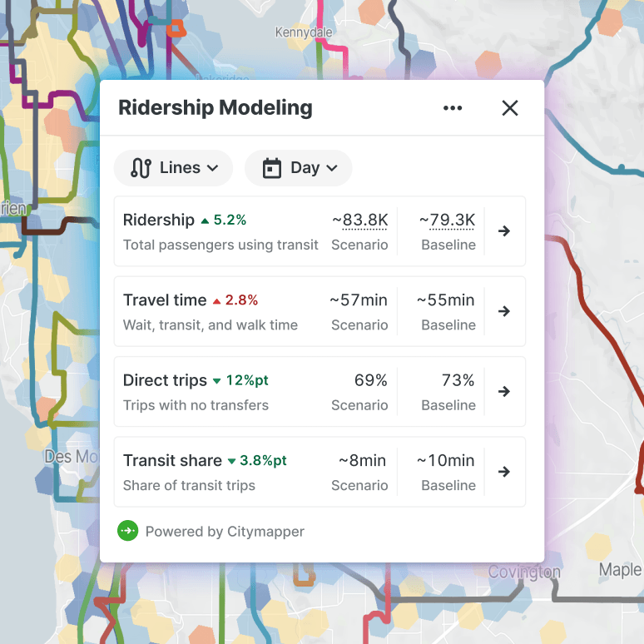Image resolution: width=644 pixels, height=644 pixels.
Task: Open the Lines dropdown
Action: [173, 168]
